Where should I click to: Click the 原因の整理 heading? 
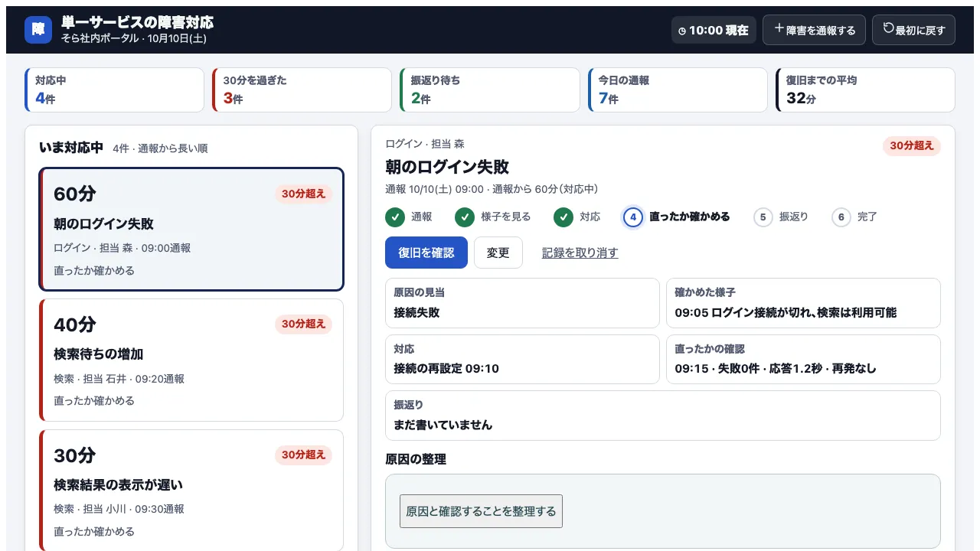416,459
